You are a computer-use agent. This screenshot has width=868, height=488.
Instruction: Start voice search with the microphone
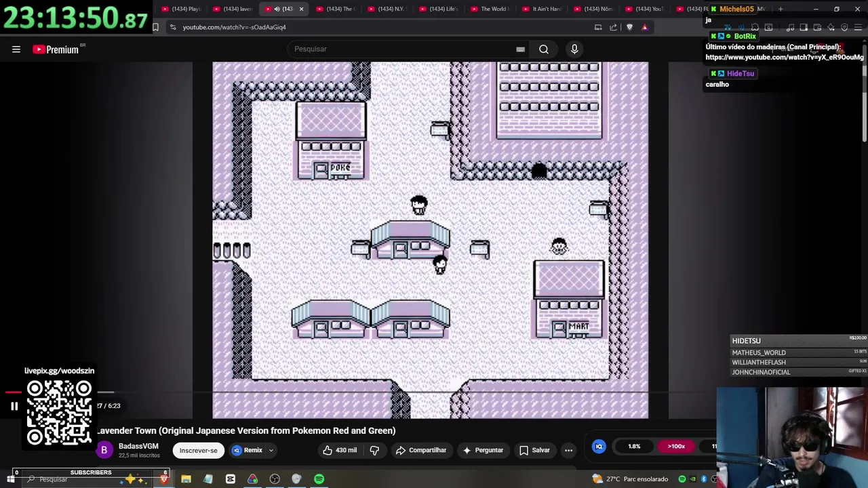(574, 49)
